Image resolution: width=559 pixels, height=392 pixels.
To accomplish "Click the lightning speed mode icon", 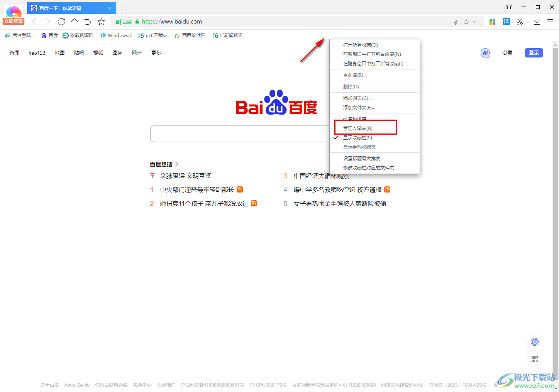I will click(x=456, y=22).
